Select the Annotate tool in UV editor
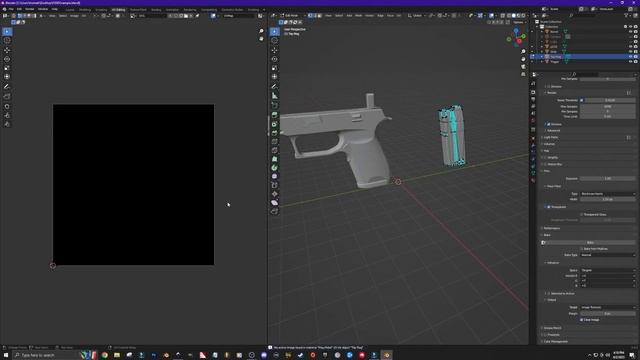This screenshot has width=640, height=360. point(7,87)
